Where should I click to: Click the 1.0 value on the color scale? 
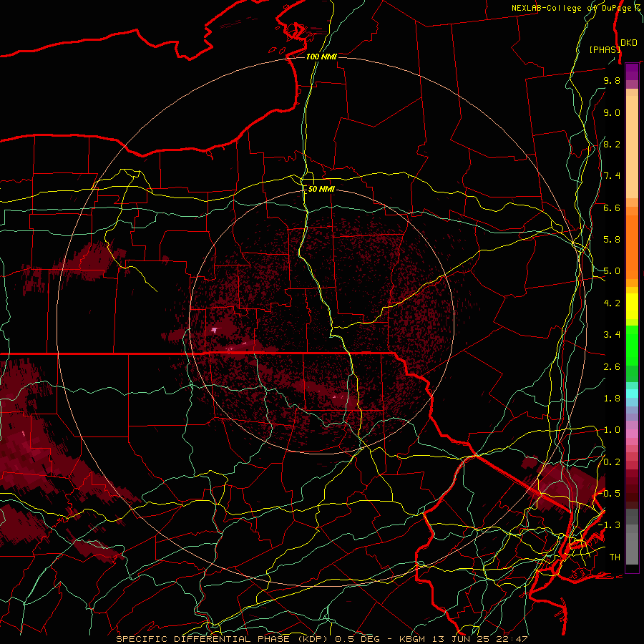(612, 430)
